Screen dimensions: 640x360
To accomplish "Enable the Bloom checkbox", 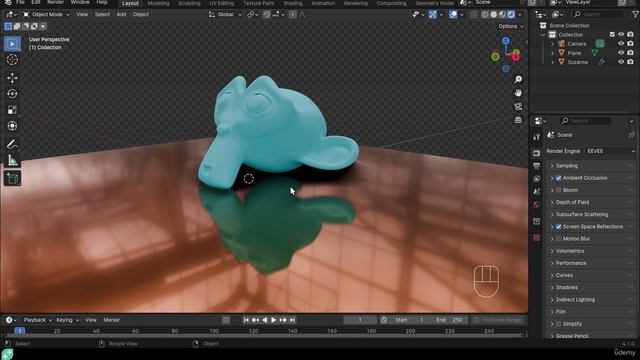I will click(x=558, y=190).
